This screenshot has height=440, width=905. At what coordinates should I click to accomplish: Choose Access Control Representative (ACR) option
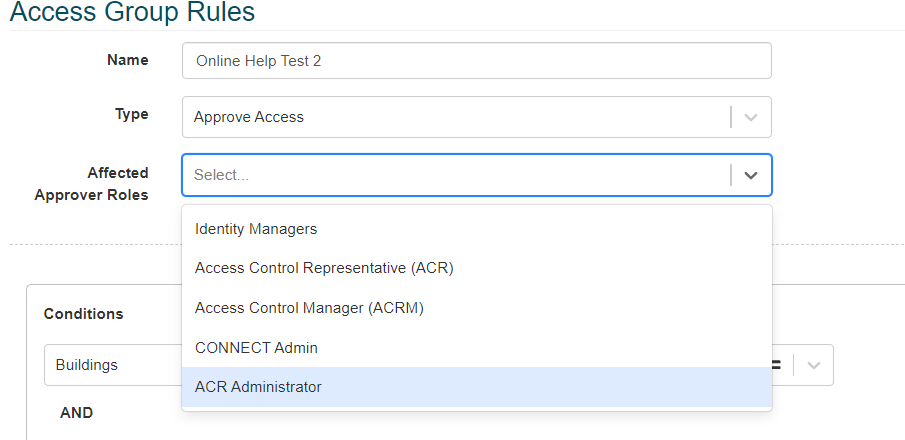[477, 269]
